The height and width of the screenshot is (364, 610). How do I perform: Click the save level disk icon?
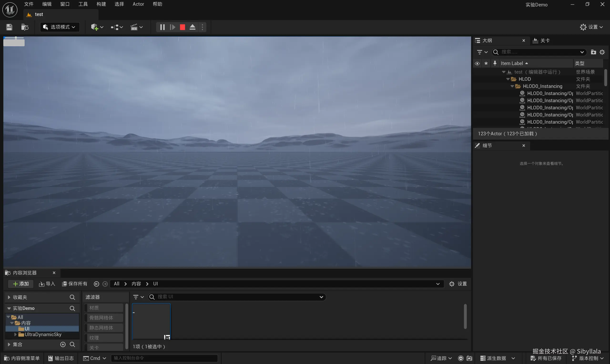coord(9,27)
